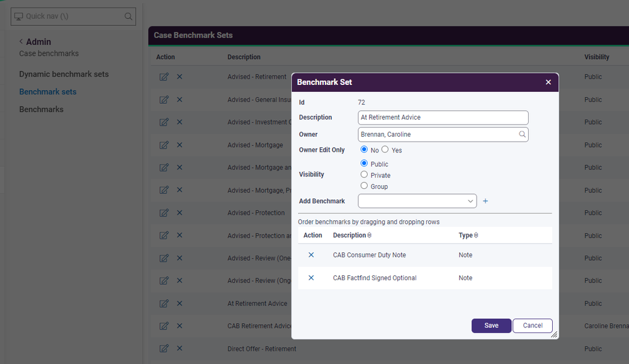This screenshot has width=629, height=364.
Task: Select Private visibility option
Action: click(x=364, y=174)
